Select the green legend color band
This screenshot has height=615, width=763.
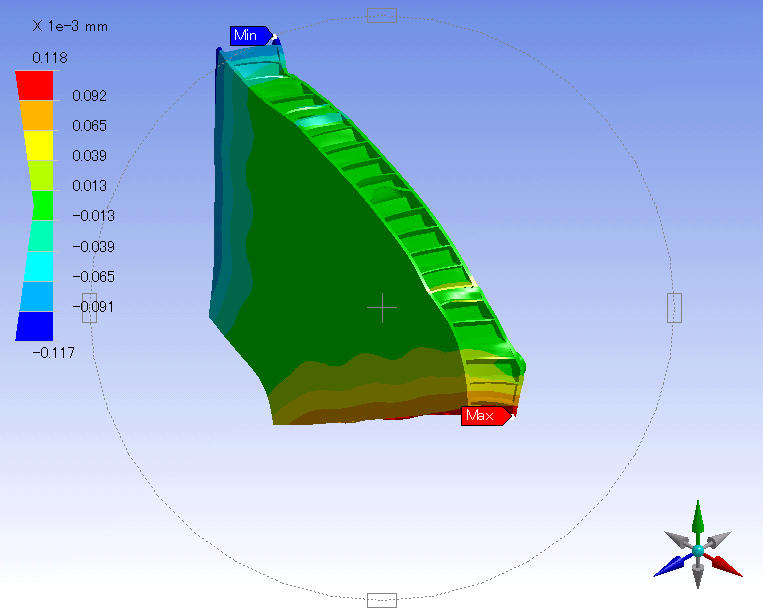point(42,205)
